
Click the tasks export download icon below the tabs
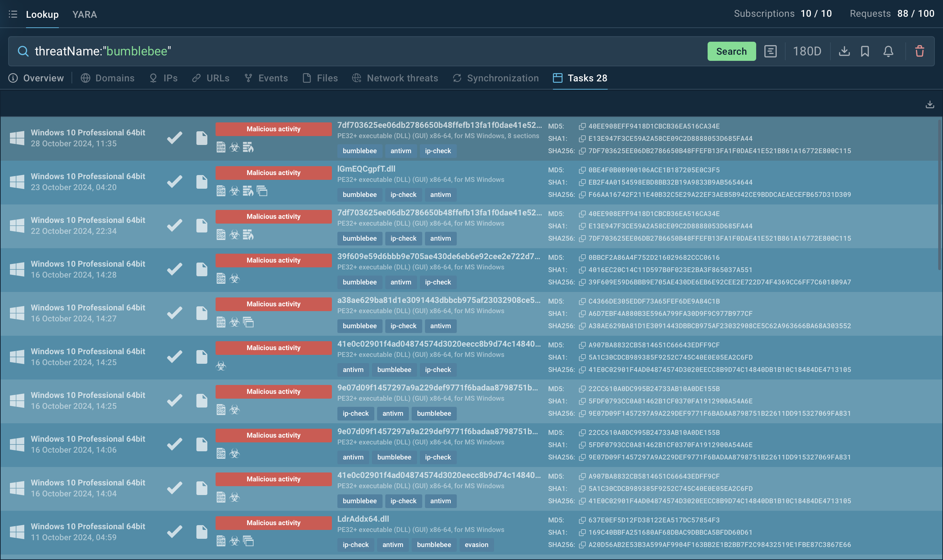click(x=930, y=105)
